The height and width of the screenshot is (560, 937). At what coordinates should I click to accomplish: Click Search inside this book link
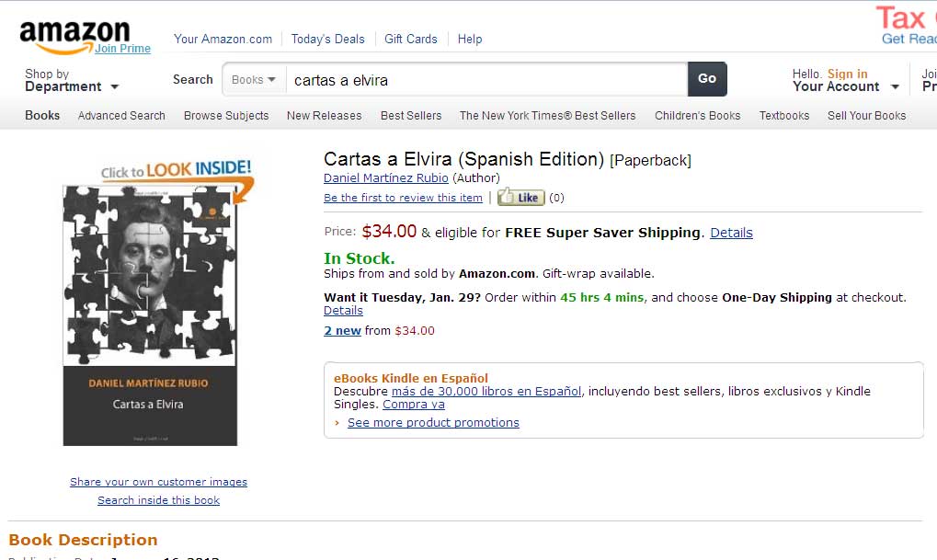click(158, 500)
